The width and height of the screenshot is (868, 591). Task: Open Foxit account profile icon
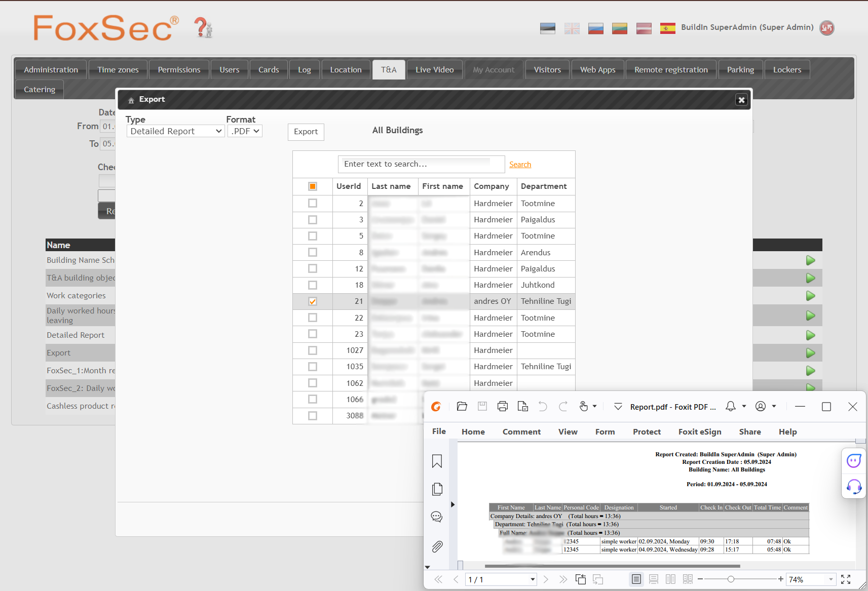point(761,406)
